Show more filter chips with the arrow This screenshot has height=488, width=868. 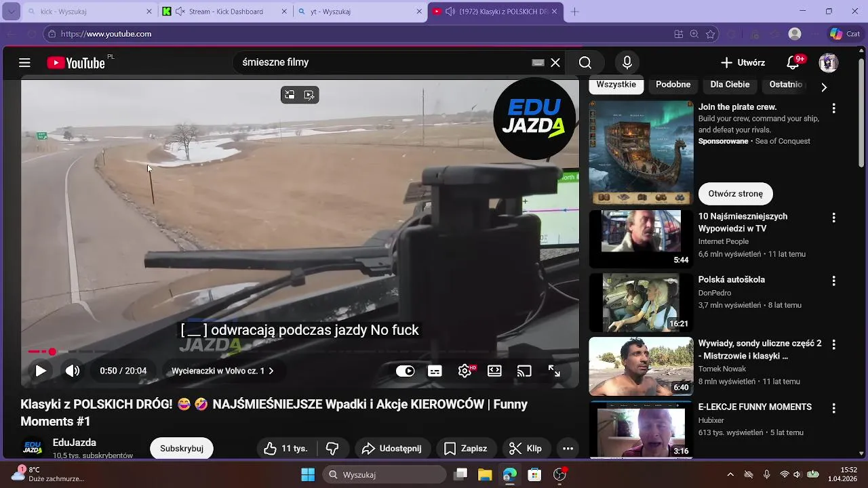pyautogui.click(x=824, y=87)
